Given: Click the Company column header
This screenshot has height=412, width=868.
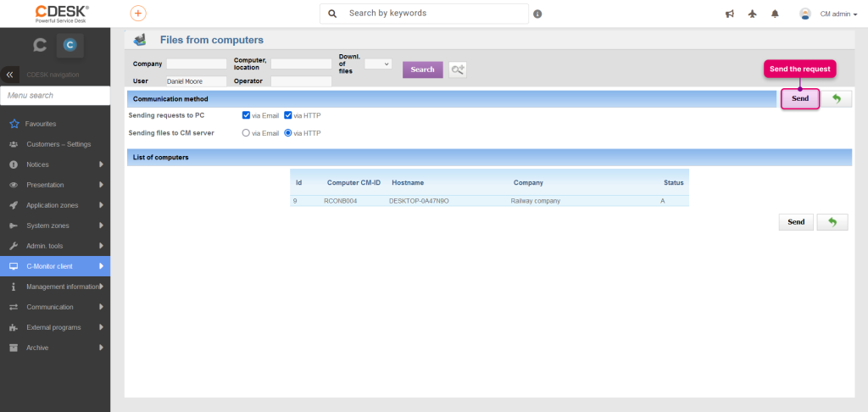Looking at the screenshot, I should point(528,183).
